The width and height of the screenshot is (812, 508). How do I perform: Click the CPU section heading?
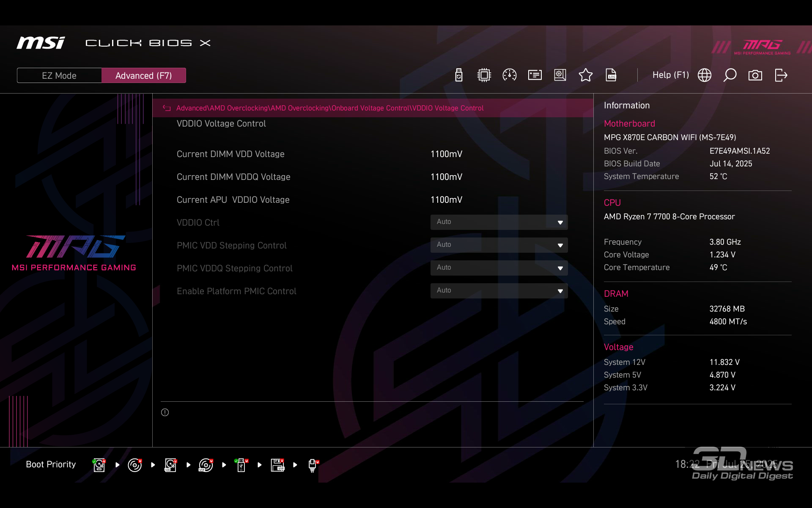612,203
